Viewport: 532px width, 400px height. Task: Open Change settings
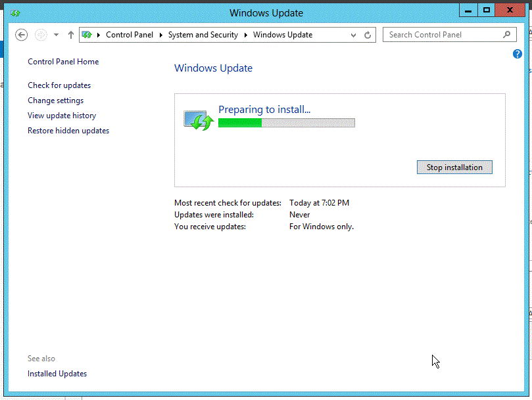click(x=55, y=100)
